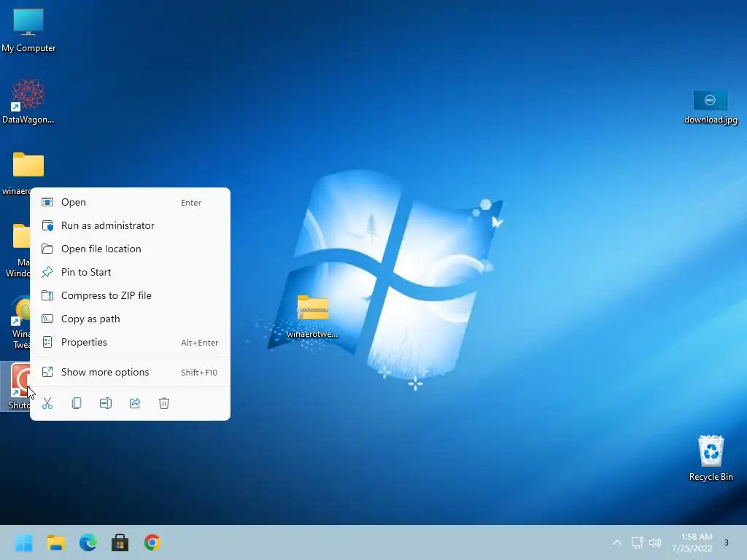Open Microsoft Store from the taskbar

(120, 542)
